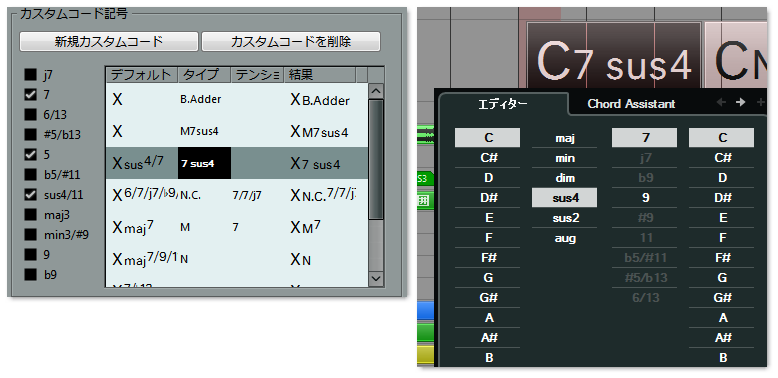Select the maj chord type
778x378 pixels.
point(565,138)
